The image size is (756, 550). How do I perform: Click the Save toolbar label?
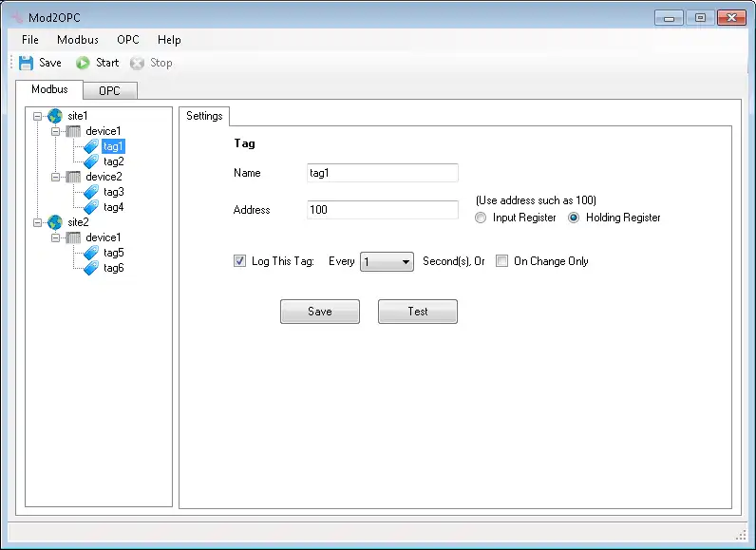pos(50,63)
